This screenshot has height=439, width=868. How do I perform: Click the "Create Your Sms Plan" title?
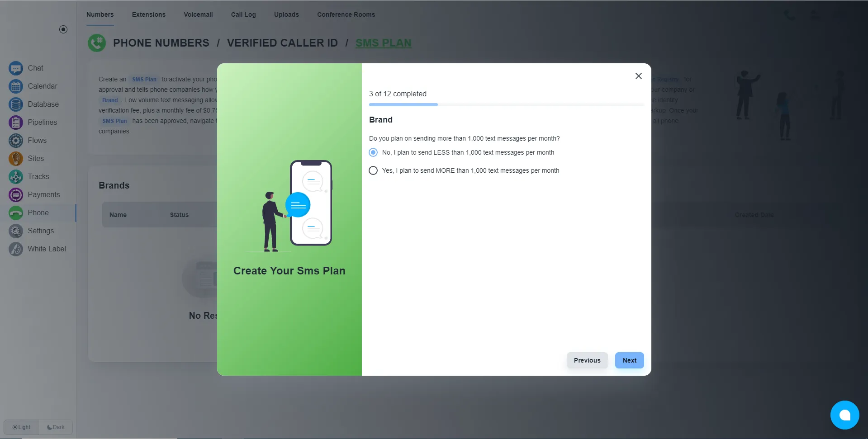pos(289,271)
